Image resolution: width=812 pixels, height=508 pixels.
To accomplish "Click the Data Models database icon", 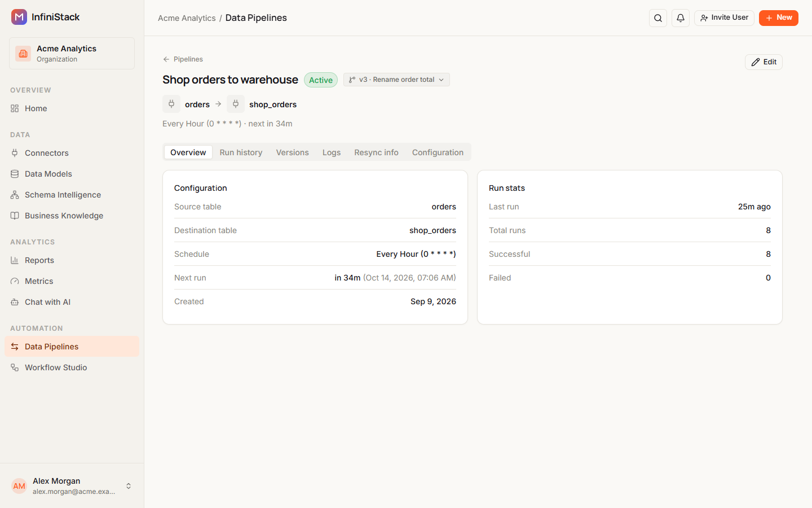I will coord(15,174).
